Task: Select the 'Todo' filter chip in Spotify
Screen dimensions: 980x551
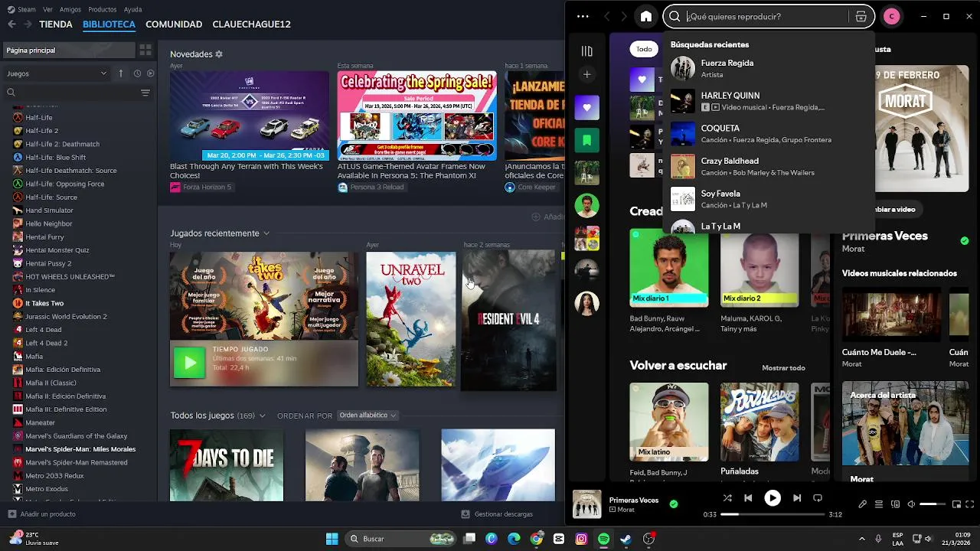Action: (x=645, y=49)
